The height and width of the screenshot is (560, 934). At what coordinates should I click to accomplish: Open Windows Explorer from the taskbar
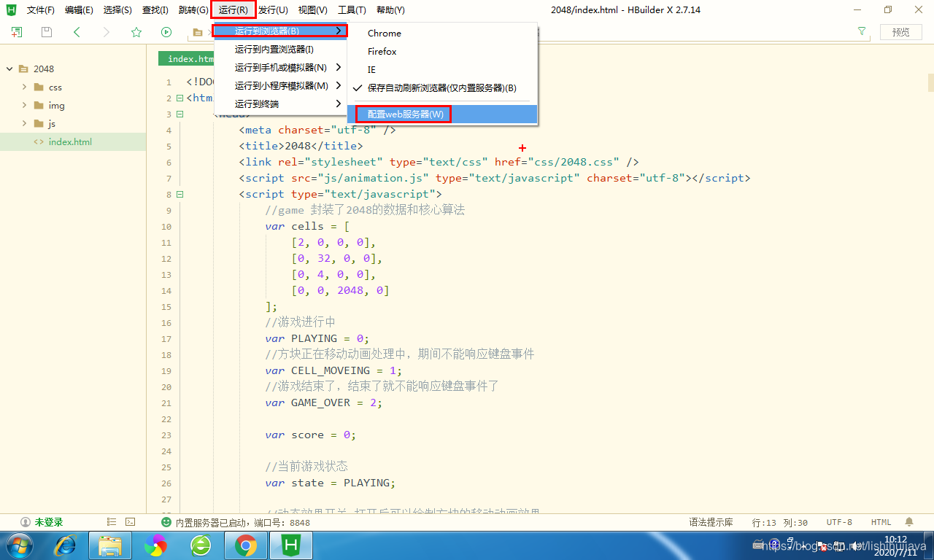[110, 545]
